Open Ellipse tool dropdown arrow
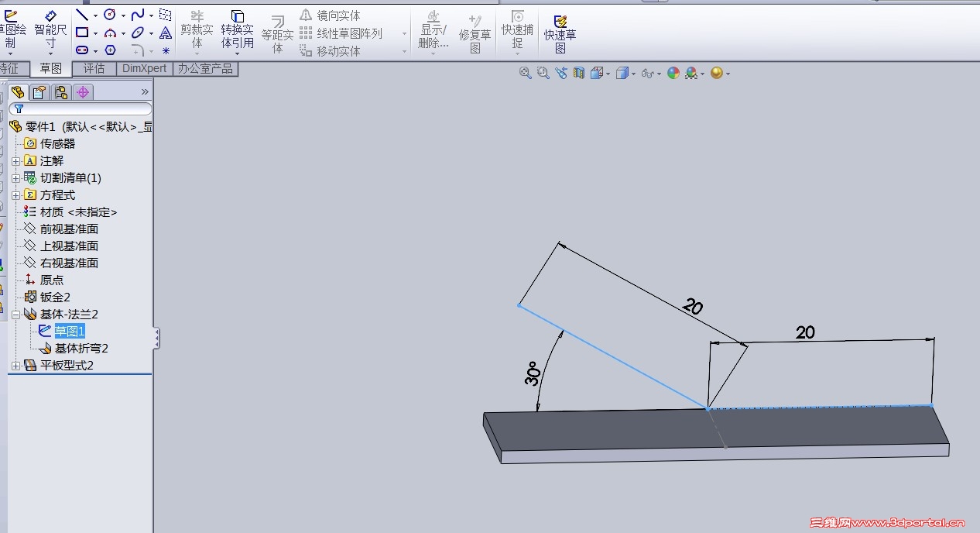 click(x=152, y=33)
